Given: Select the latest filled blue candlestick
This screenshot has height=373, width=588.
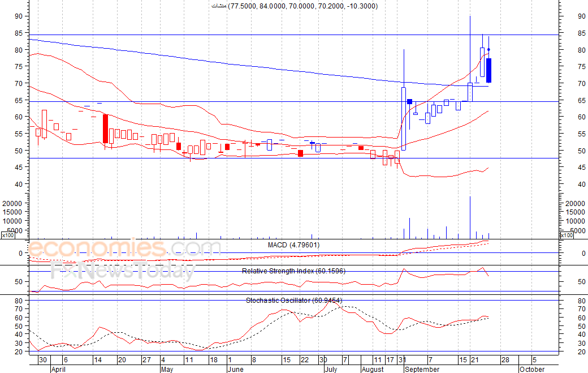Looking at the screenshot, I should [488, 71].
